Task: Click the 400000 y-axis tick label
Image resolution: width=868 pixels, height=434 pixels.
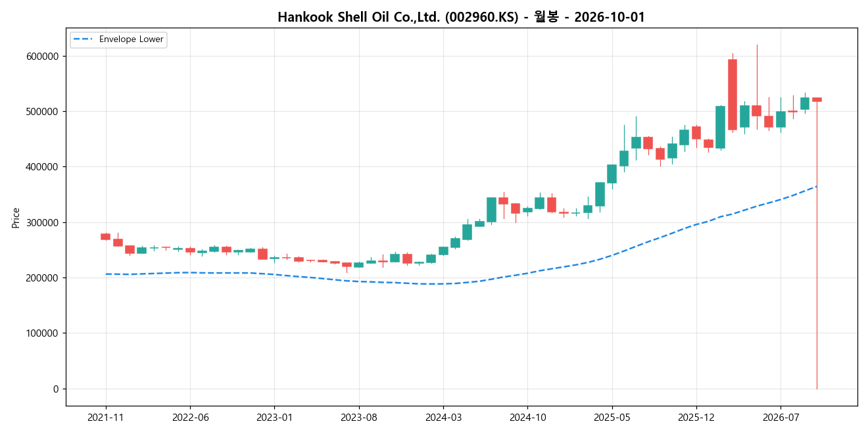Action: (x=43, y=167)
